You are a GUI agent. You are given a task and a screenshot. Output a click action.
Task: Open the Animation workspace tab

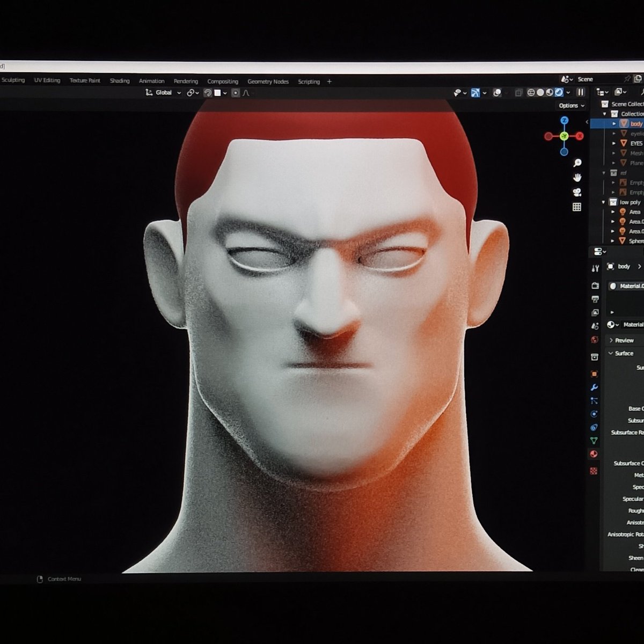152,81
